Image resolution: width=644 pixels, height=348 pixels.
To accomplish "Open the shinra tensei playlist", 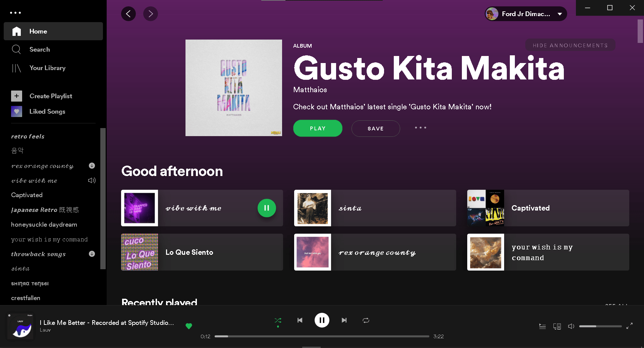I will coord(30,283).
